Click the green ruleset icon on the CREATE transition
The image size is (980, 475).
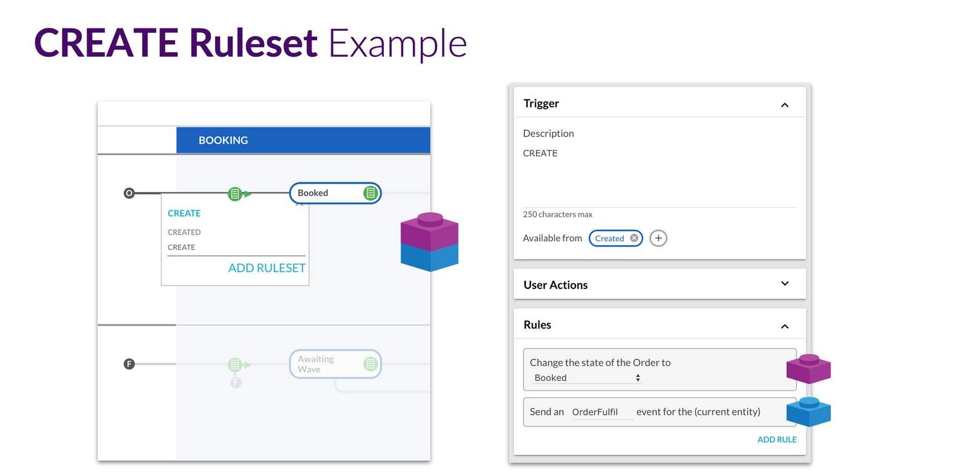235,194
